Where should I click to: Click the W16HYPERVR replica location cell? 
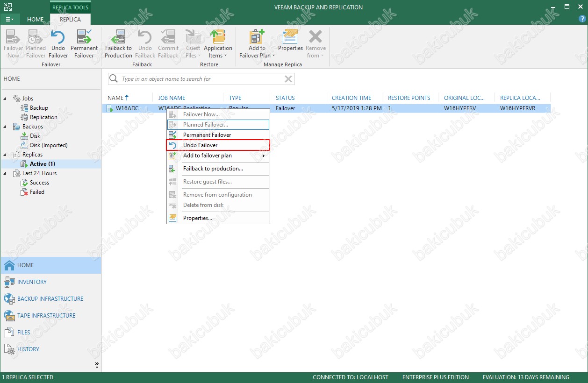pos(518,108)
